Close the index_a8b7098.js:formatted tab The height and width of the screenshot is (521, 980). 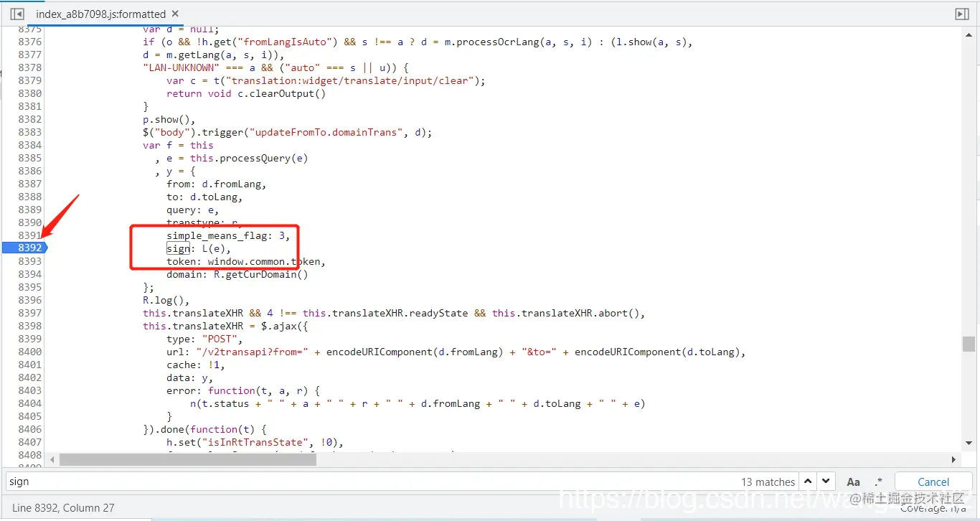176,14
